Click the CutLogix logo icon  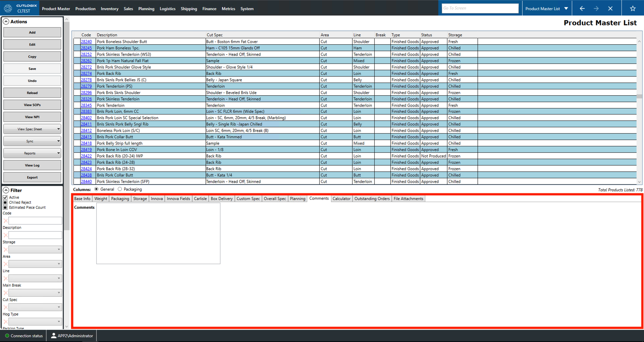(x=8, y=8)
